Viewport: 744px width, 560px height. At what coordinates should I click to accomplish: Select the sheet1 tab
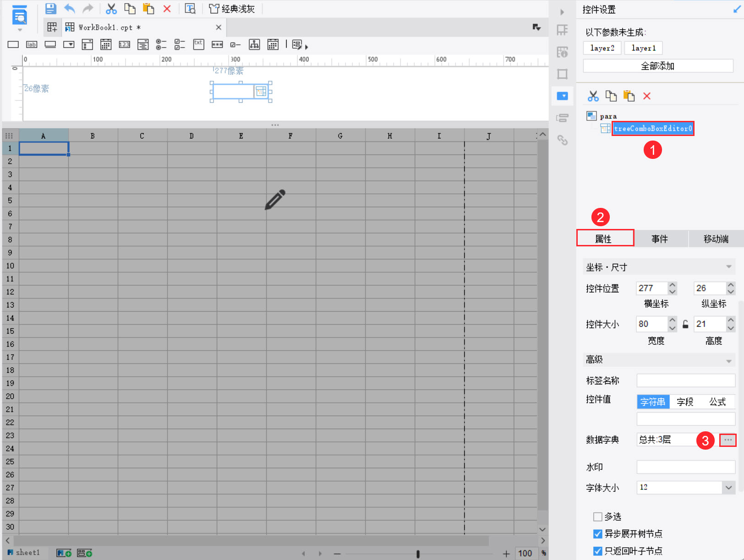24,553
